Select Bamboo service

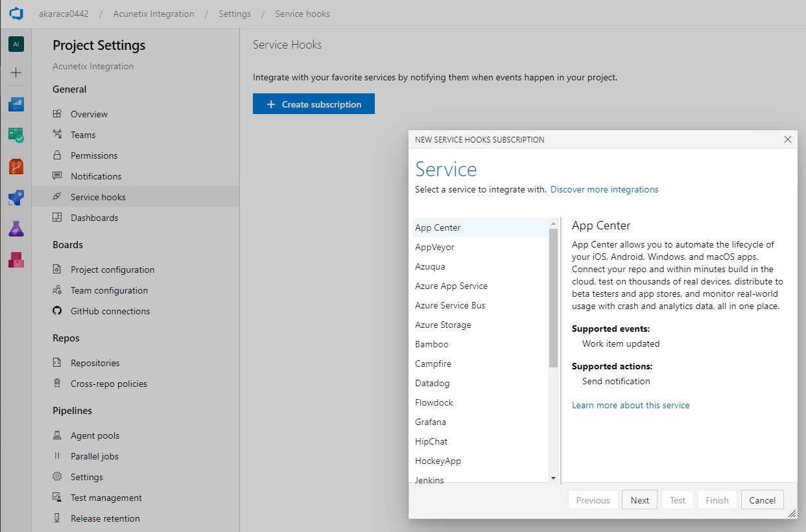tap(480, 344)
